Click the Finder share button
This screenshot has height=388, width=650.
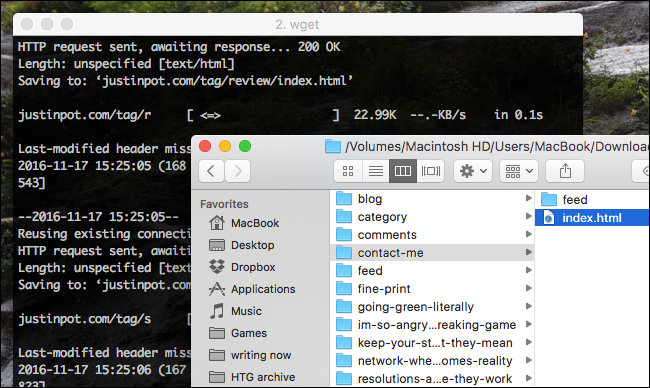click(565, 171)
